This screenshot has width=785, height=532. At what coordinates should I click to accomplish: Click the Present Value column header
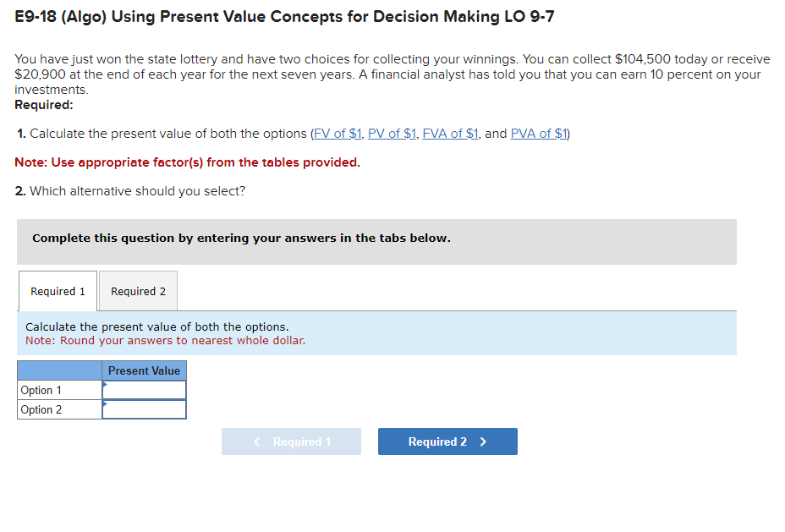144,370
